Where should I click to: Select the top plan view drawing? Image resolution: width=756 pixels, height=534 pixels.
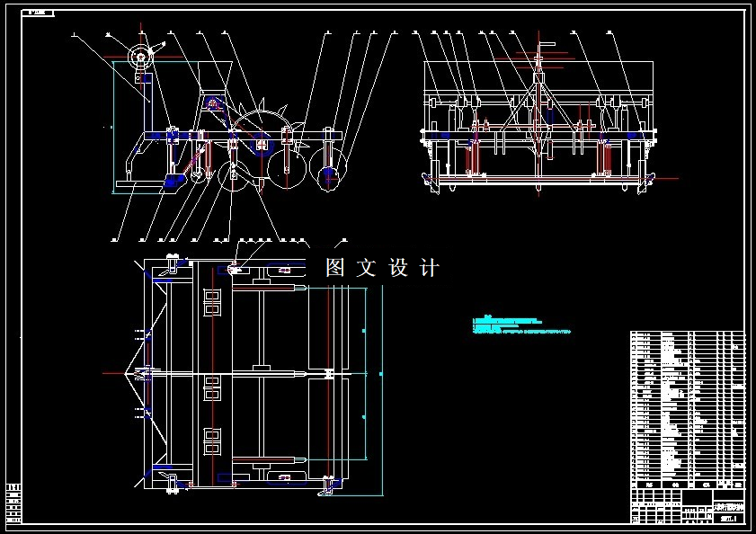244,374
